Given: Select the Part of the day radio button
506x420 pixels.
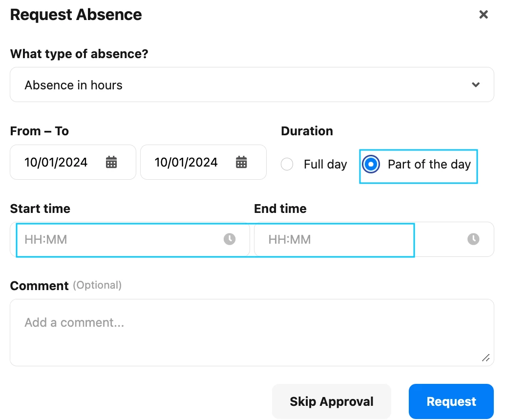Looking at the screenshot, I should point(371,164).
